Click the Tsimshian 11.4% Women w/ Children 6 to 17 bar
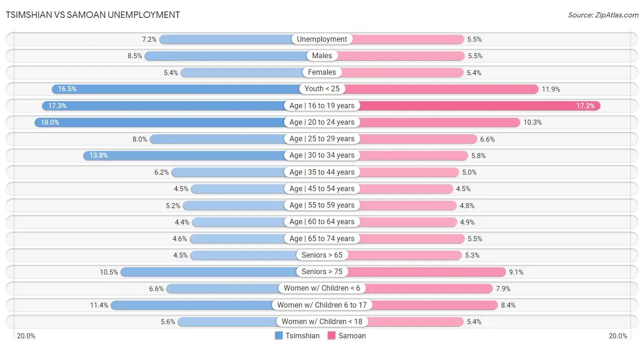 click(216, 305)
